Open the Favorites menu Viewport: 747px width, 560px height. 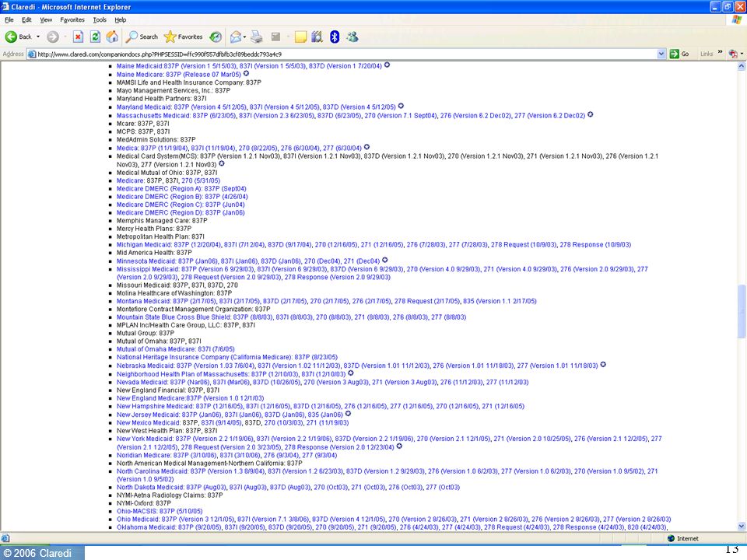tap(72, 20)
